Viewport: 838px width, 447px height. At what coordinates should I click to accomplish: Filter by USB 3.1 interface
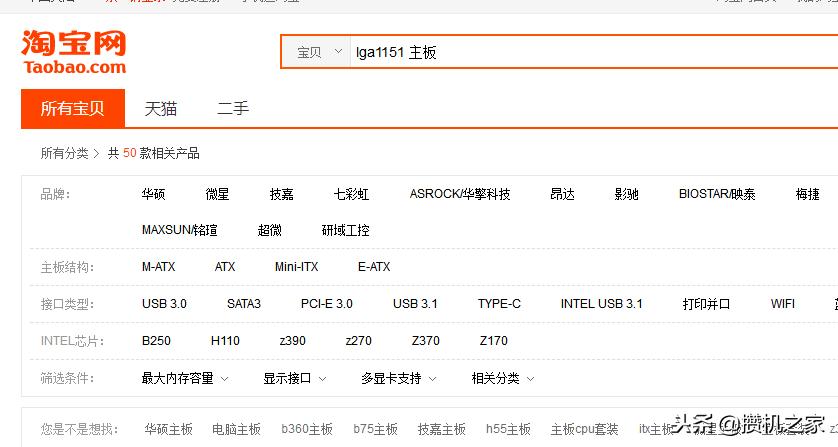point(415,304)
